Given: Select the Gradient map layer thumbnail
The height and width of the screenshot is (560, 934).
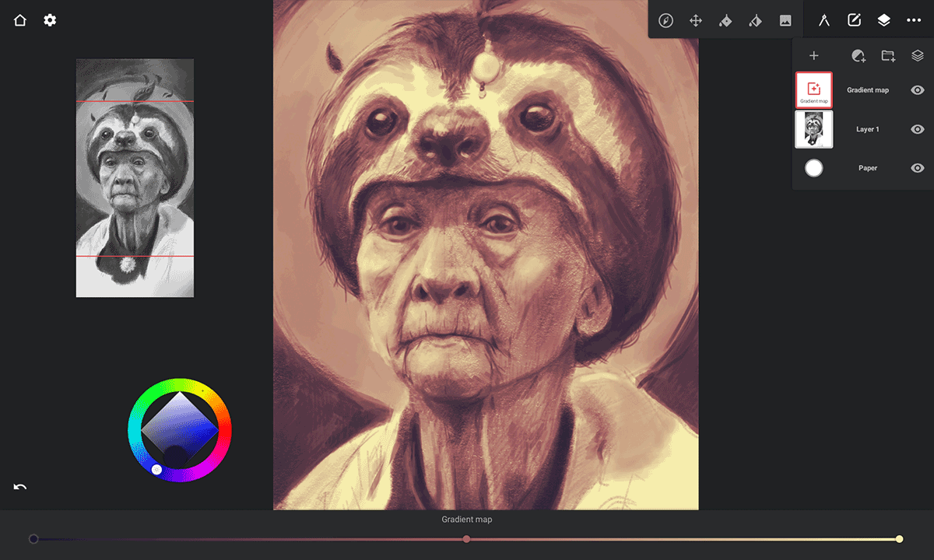Looking at the screenshot, I should pyautogui.click(x=813, y=90).
